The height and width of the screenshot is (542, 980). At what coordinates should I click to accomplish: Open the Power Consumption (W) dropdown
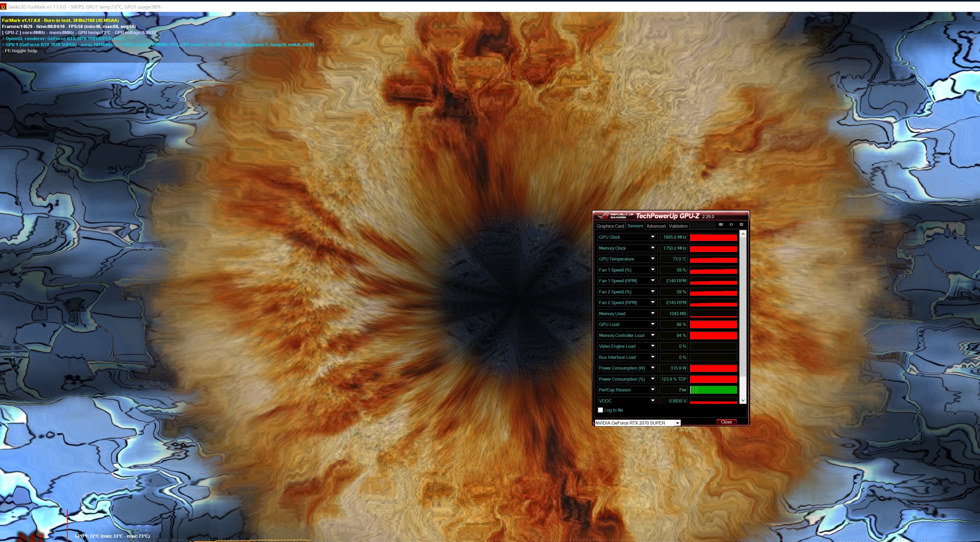click(x=652, y=368)
